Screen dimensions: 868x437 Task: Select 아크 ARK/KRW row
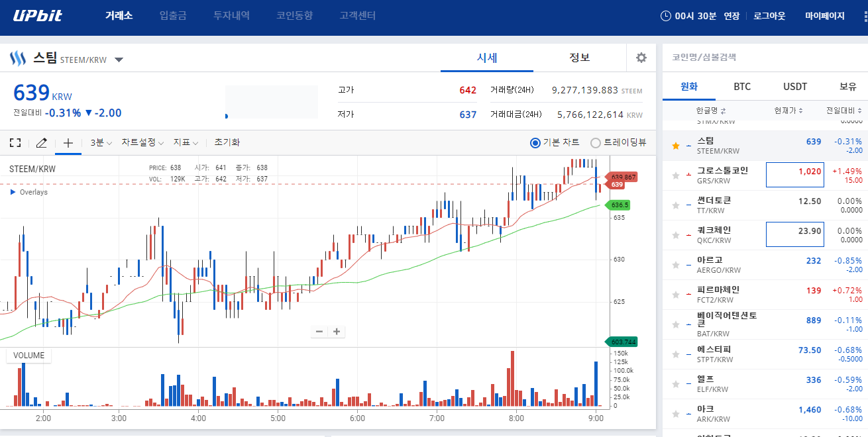tap(765, 414)
